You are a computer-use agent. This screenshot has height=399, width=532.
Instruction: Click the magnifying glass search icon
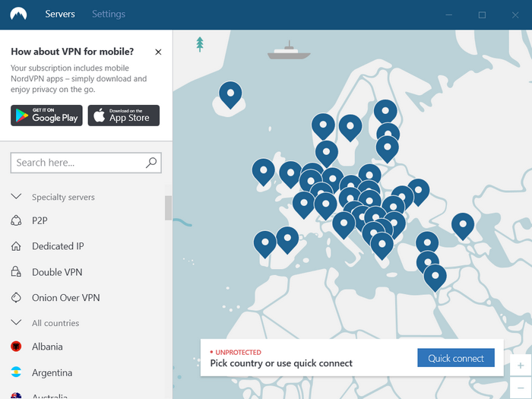[x=151, y=163]
